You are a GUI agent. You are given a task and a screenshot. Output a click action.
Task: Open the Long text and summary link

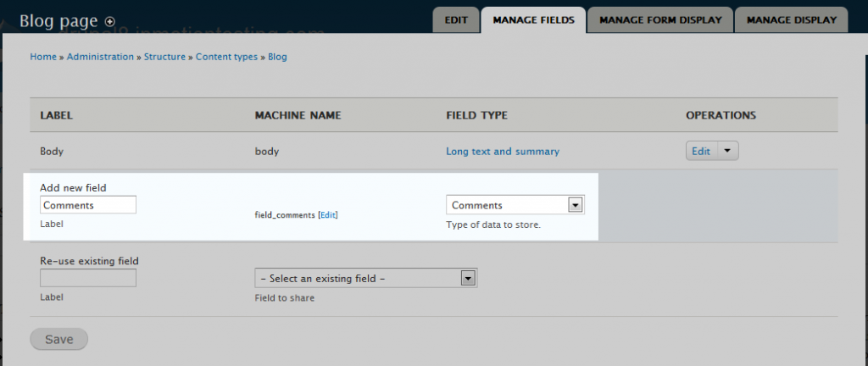coord(503,152)
